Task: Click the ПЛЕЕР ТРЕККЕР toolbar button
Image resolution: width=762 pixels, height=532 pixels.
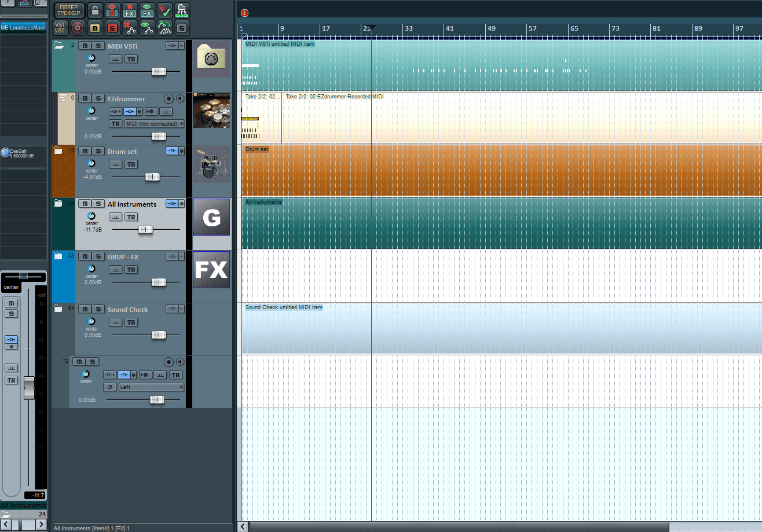Action: (x=69, y=10)
